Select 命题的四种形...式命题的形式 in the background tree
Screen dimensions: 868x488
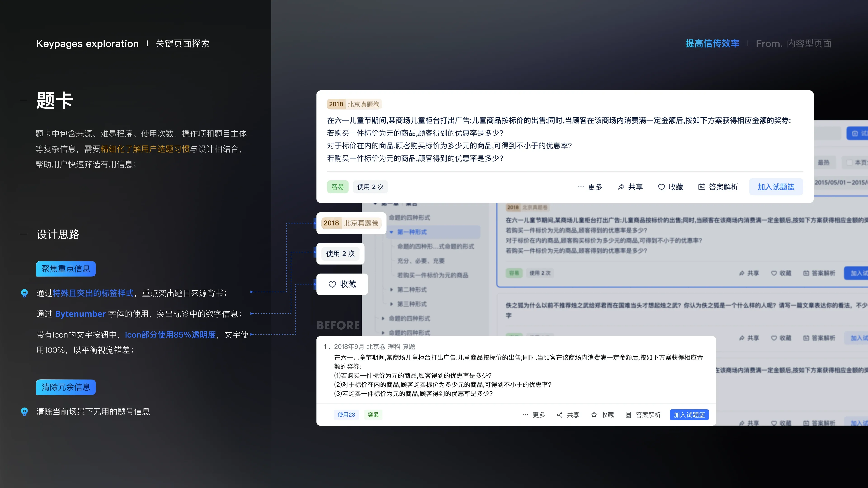(436, 246)
